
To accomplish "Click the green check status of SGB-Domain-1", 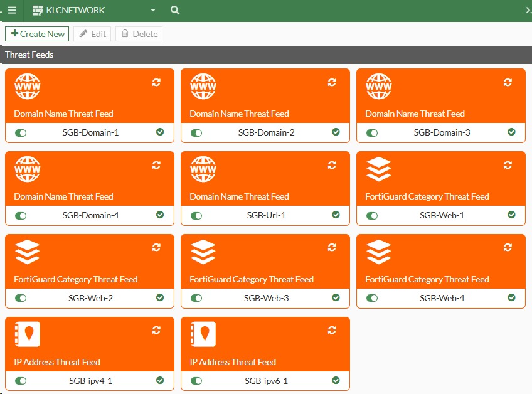I will 160,132.
